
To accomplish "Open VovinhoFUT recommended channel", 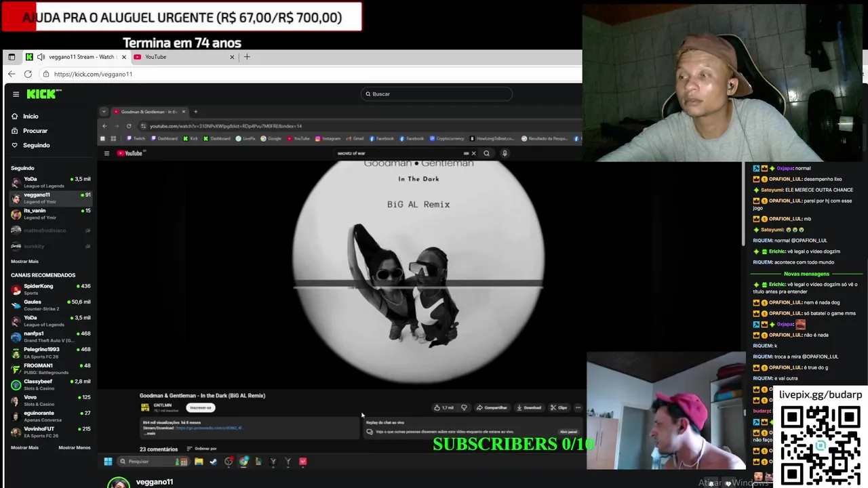I will point(51,432).
